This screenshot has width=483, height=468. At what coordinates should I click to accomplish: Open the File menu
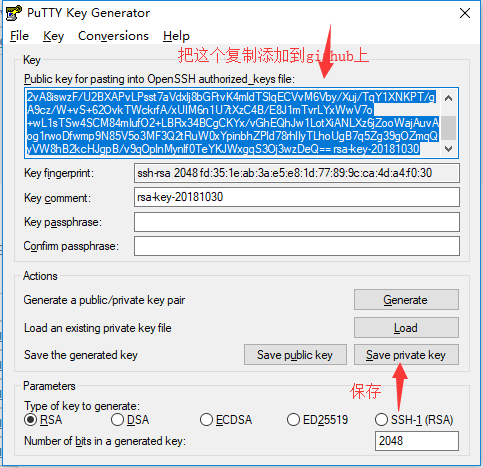coord(19,36)
